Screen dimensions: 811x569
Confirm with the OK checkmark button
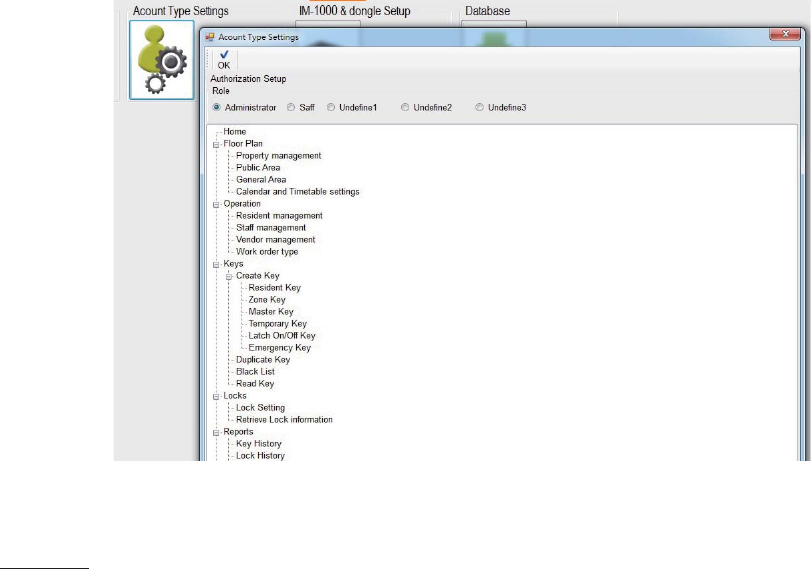click(x=224, y=59)
